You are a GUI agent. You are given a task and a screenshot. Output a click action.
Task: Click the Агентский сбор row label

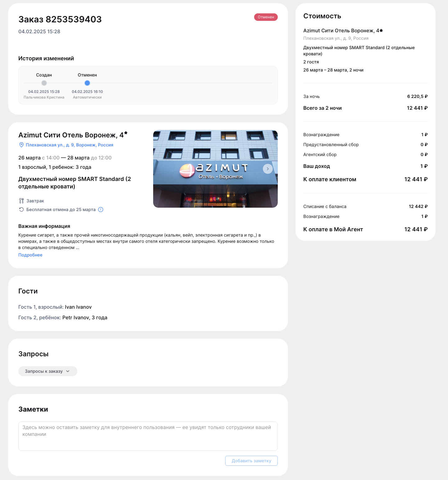[320, 155]
